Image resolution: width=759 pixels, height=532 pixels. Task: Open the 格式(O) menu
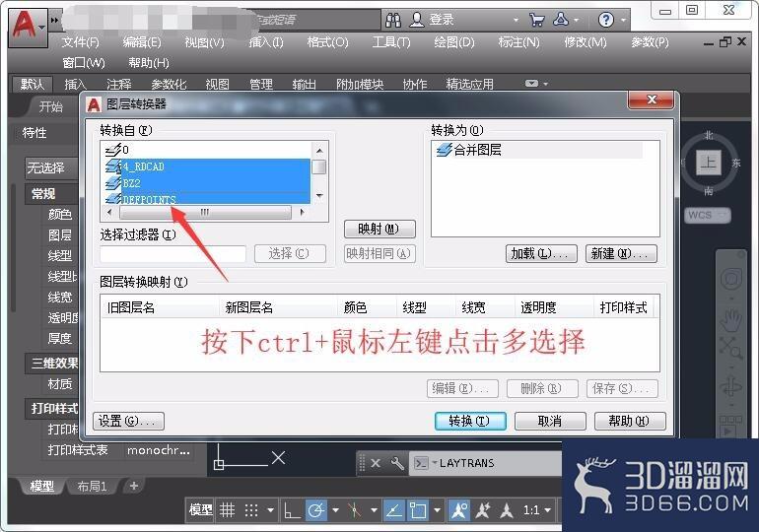click(327, 42)
